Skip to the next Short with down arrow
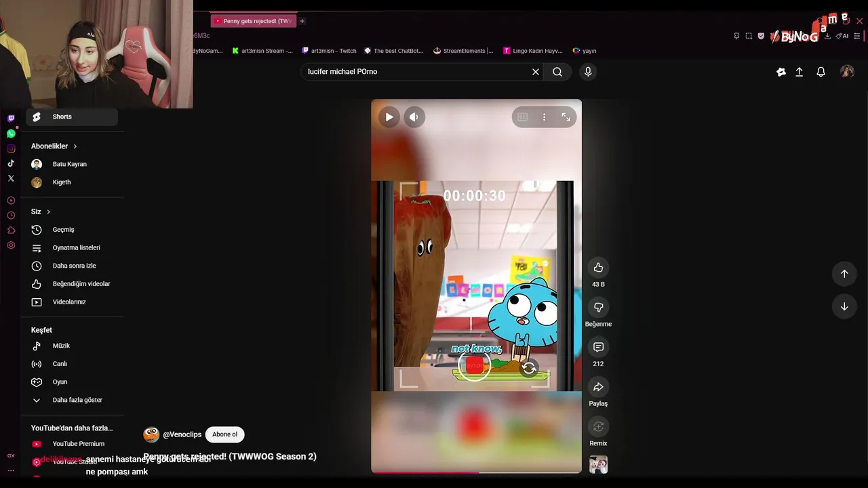Screen dimensions: 868x488 844,306
